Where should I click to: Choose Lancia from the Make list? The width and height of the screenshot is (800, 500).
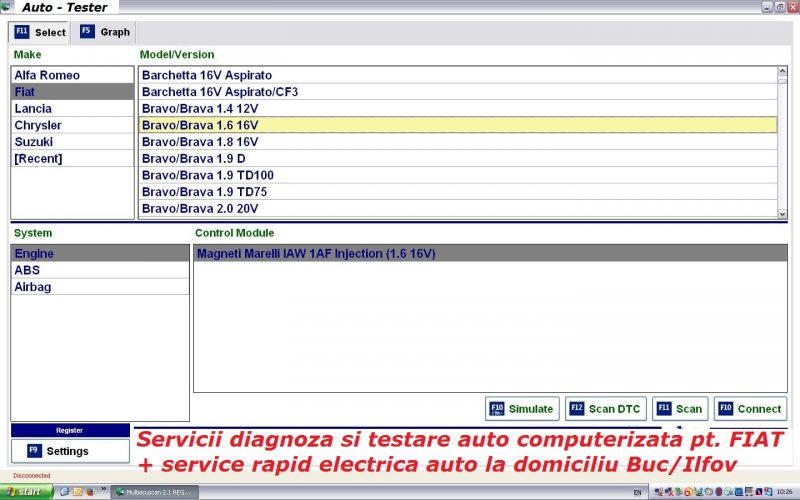[72, 109]
